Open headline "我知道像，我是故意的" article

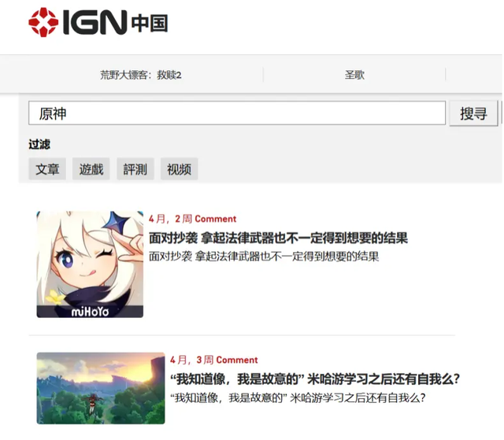tap(315, 379)
